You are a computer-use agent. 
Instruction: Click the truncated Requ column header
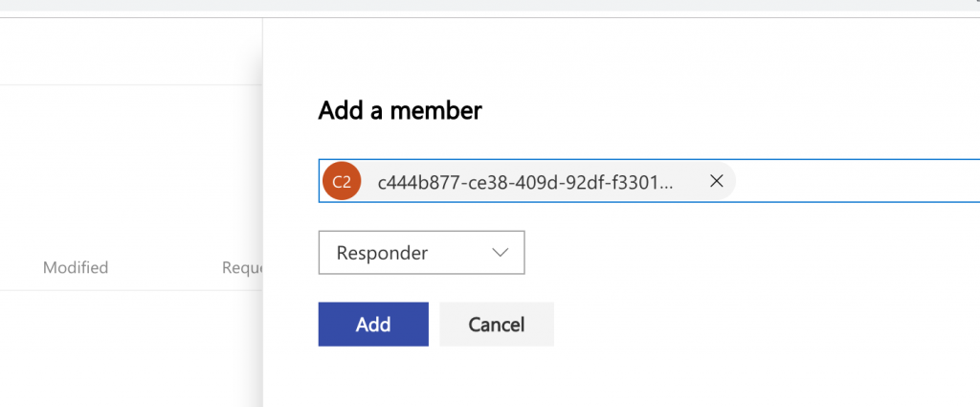click(242, 267)
